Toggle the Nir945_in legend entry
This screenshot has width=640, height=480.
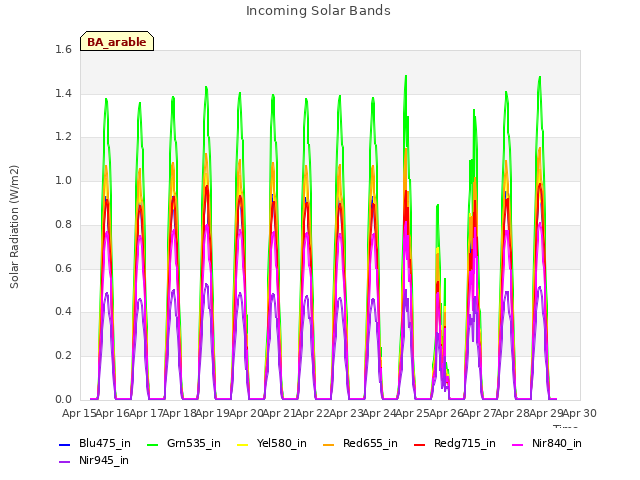click(94, 460)
